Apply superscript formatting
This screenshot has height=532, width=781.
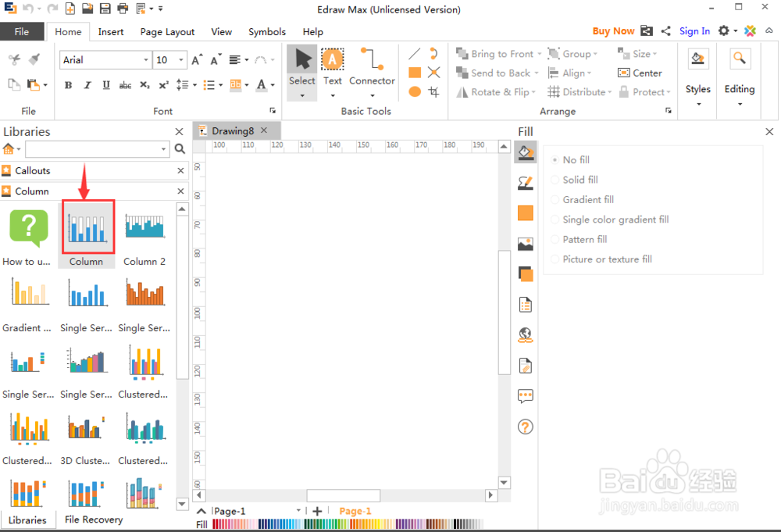coord(163,85)
